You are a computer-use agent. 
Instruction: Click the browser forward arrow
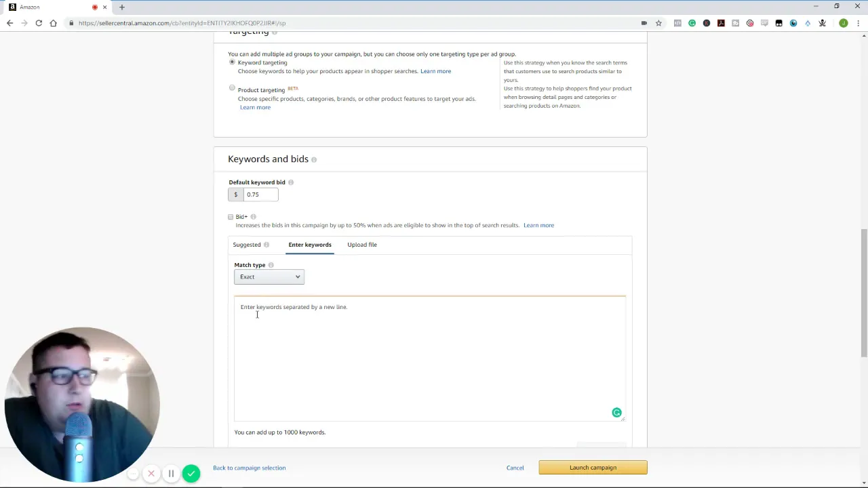coord(24,23)
